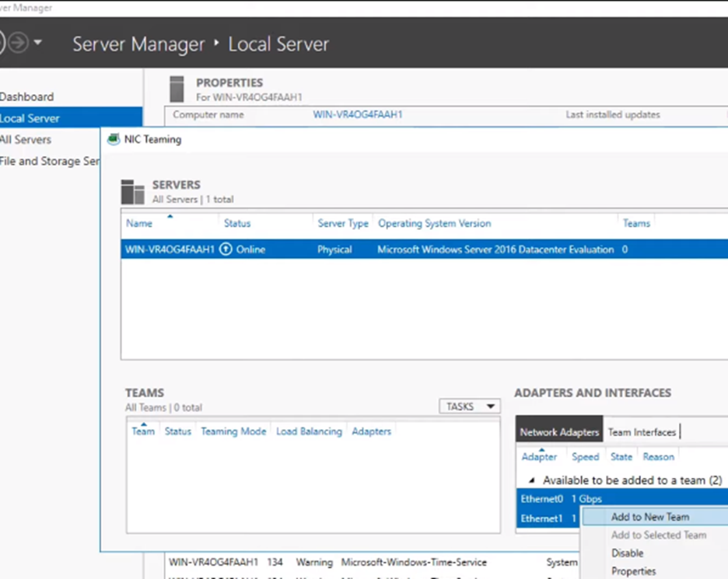The height and width of the screenshot is (579, 728).
Task: Open File and Storage Services sidebar item
Action: click(50, 161)
